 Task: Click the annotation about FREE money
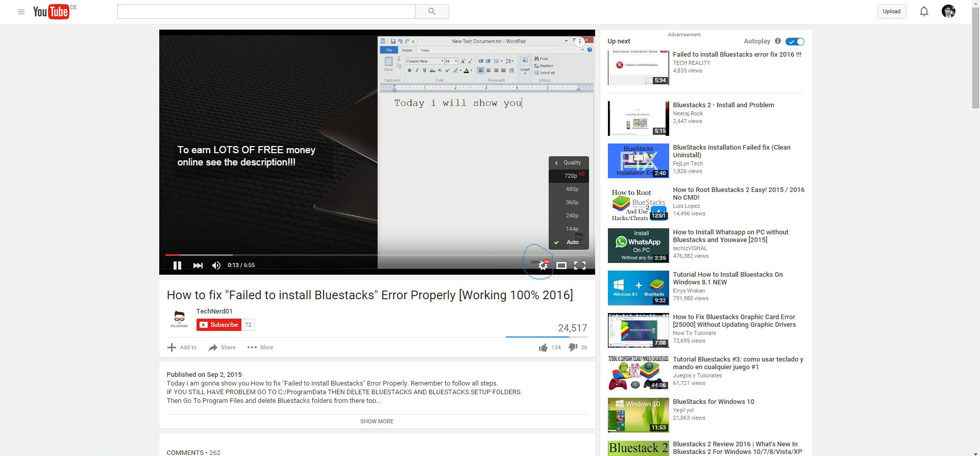click(246, 156)
